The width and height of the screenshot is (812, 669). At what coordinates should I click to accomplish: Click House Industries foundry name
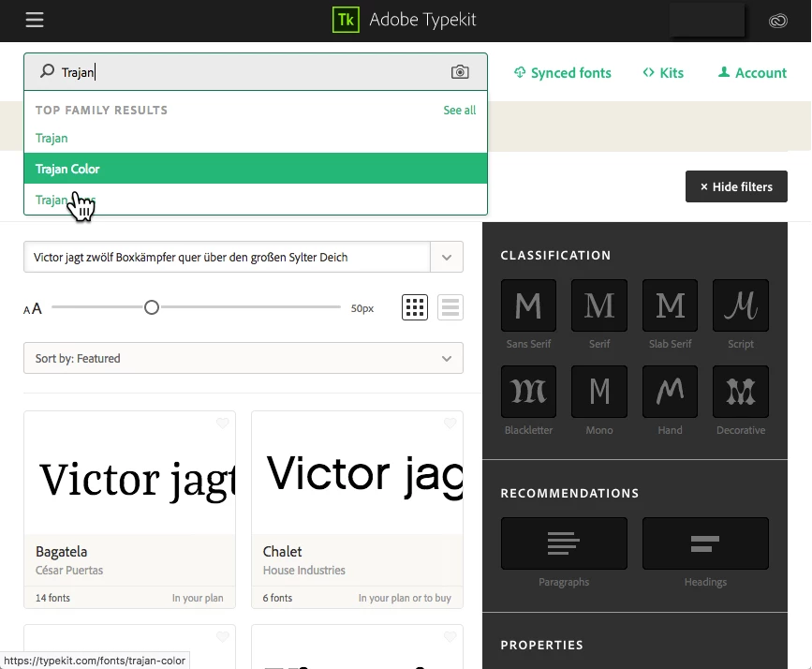304,570
